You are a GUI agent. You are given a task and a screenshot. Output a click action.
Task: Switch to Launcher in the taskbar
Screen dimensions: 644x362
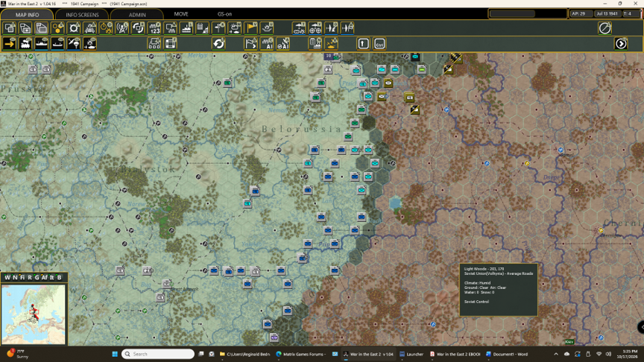(x=411, y=354)
